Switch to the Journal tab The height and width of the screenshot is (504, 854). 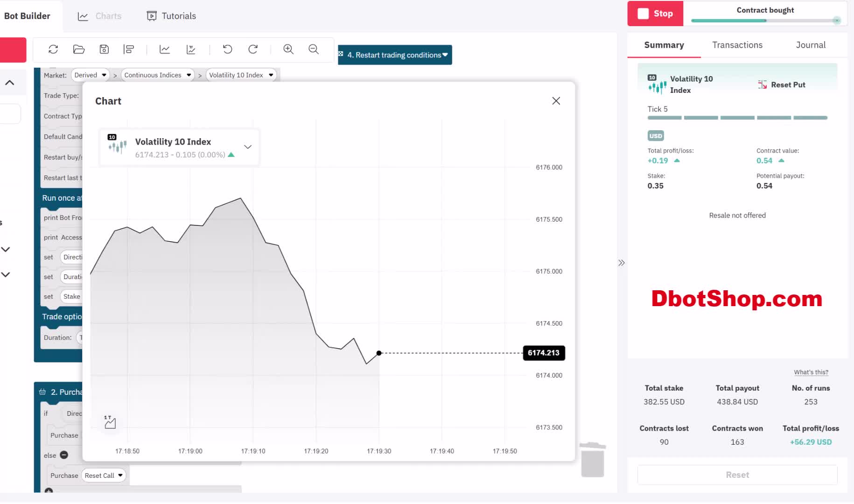click(810, 45)
